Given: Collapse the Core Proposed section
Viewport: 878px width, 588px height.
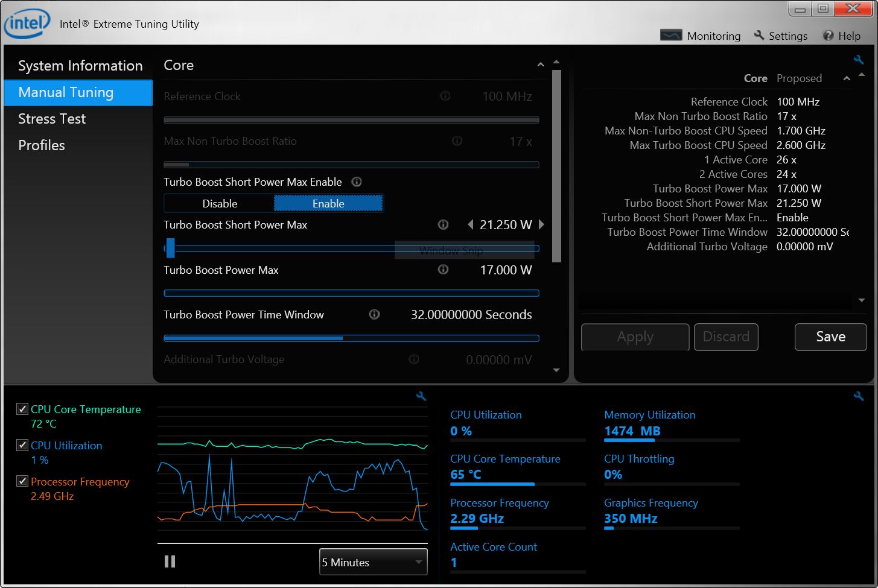Looking at the screenshot, I should coord(847,78).
